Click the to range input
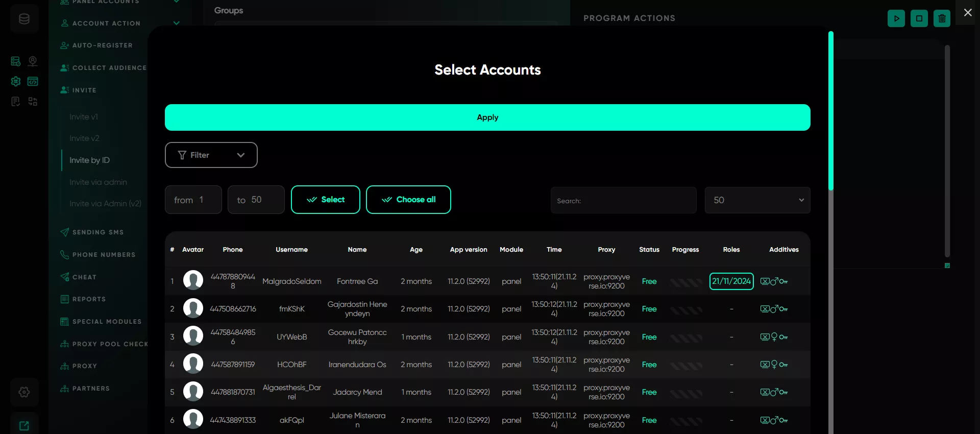 (256, 200)
